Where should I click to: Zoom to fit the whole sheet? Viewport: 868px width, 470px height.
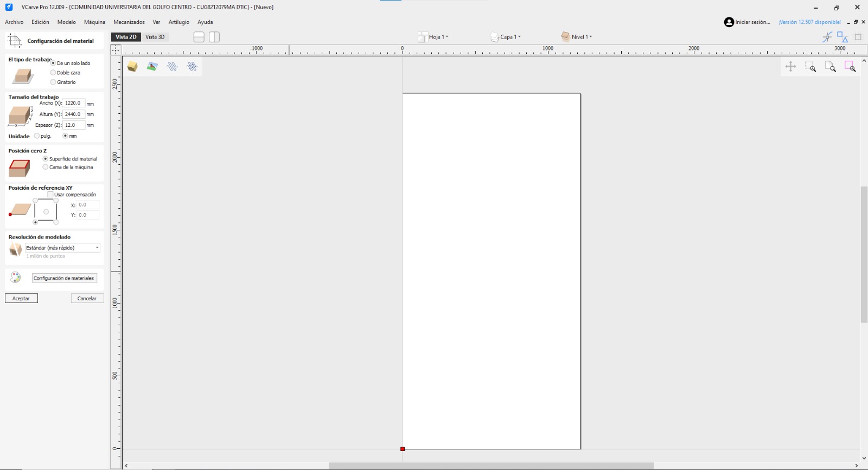(831, 67)
